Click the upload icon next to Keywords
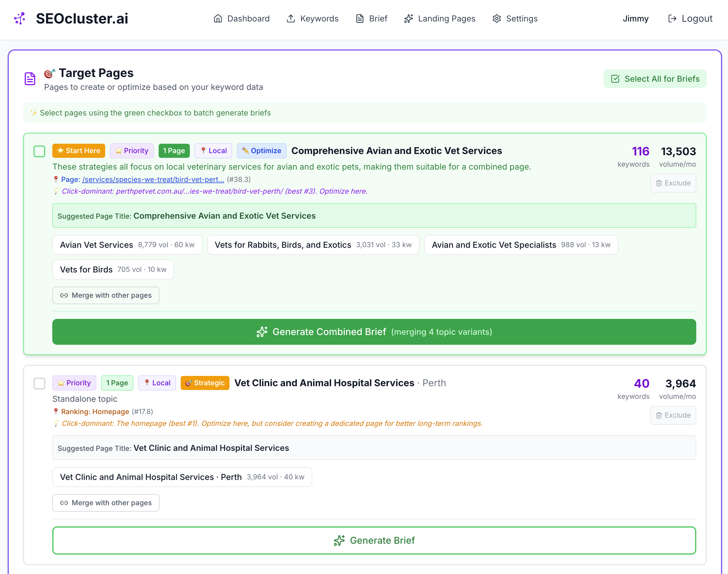This screenshot has width=728, height=574. (291, 19)
